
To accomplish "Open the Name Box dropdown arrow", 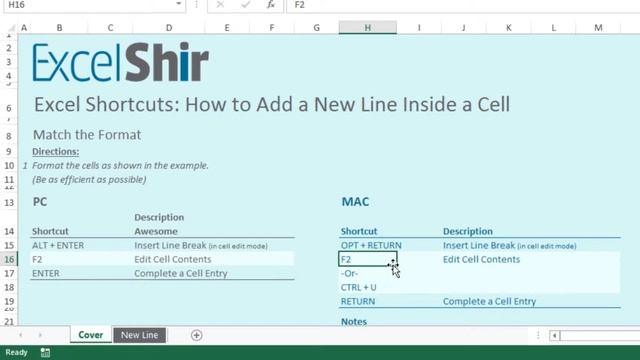I will point(178,4).
